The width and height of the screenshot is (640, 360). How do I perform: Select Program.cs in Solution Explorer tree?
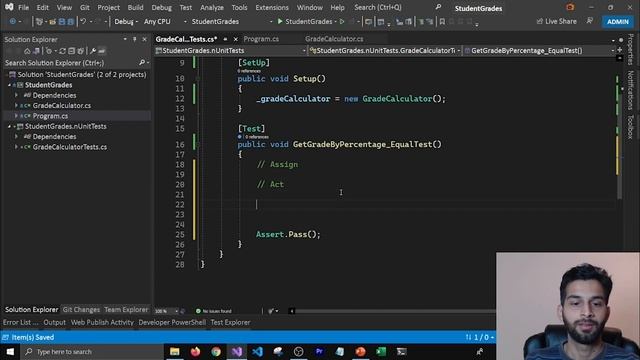click(x=50, y=116)
